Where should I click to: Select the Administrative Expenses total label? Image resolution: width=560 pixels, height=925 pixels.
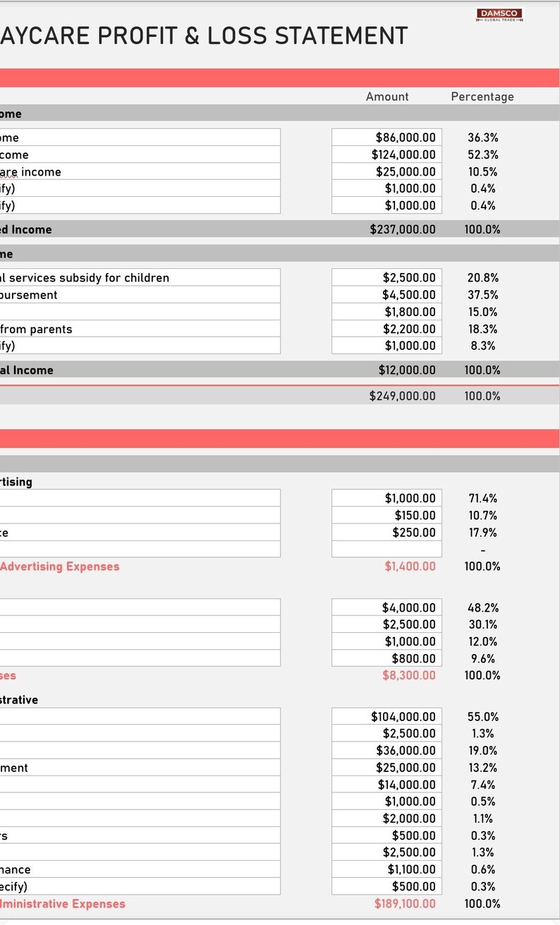[63, 904]
